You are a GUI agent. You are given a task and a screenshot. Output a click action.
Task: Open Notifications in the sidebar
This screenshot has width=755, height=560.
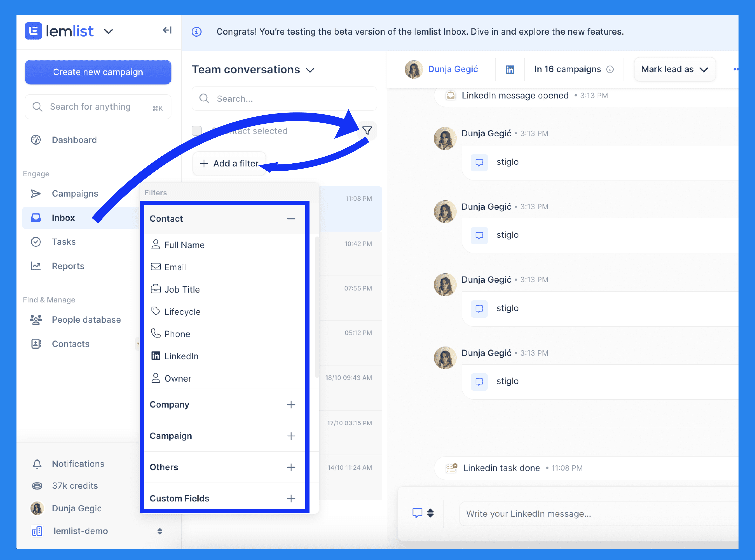click(78, 464)
